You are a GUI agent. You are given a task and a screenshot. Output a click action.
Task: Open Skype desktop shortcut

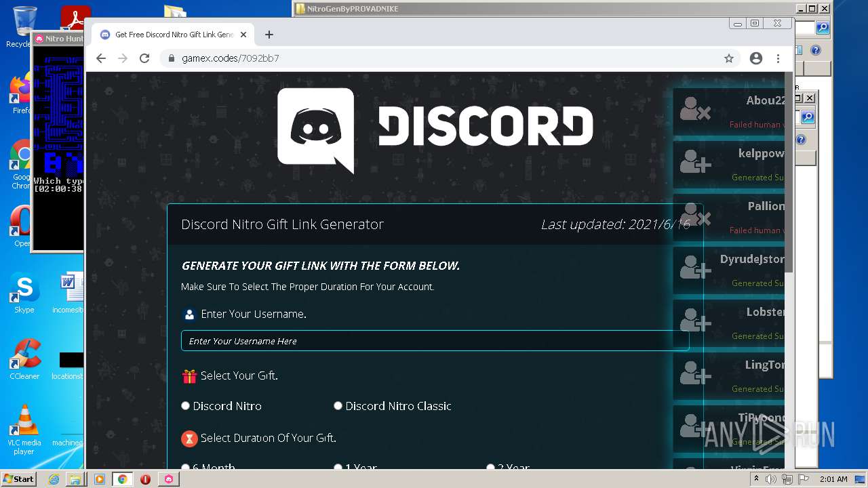pos(24,294)
